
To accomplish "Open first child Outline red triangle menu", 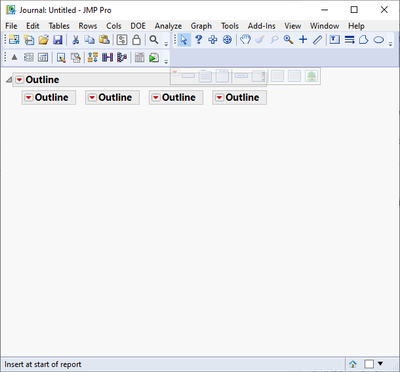I will click(x=29, y=98).
